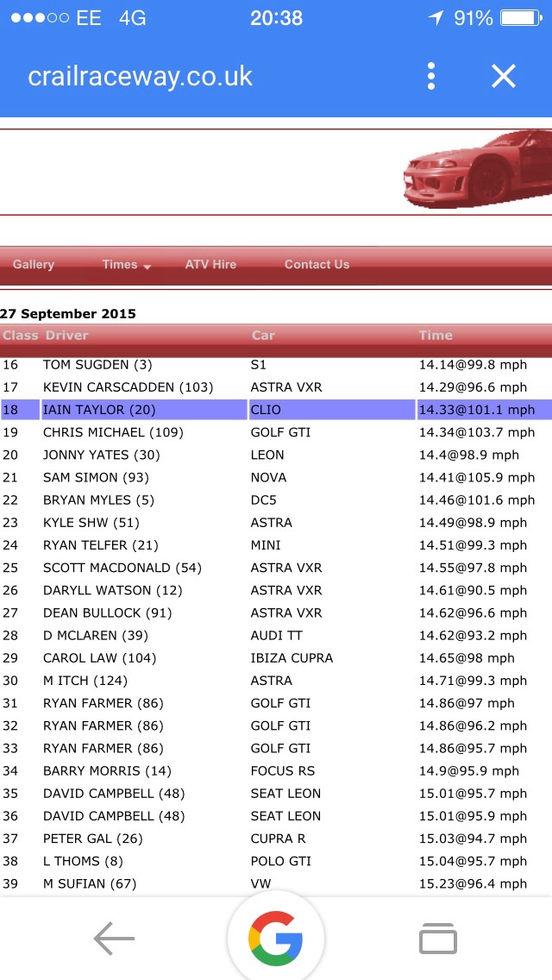Image resolution: width=552 pixels, height=980 pixels.
Task: Tap the Driver column header
Action: [67, 336]
